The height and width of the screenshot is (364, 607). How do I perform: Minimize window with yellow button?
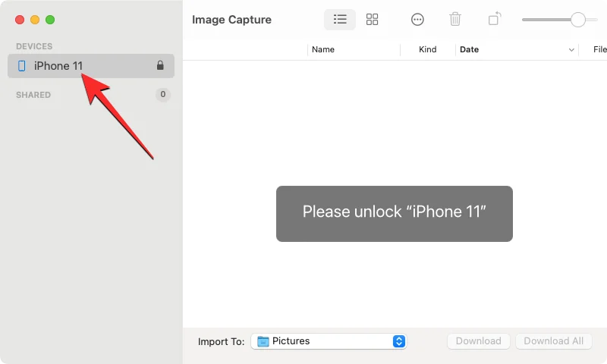pos(35,20)
